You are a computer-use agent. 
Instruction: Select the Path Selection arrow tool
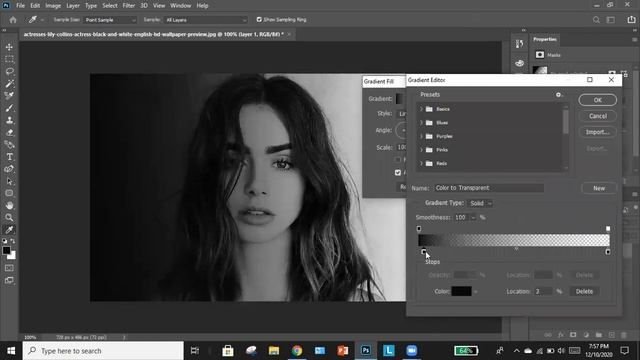(x=9, y=181)
